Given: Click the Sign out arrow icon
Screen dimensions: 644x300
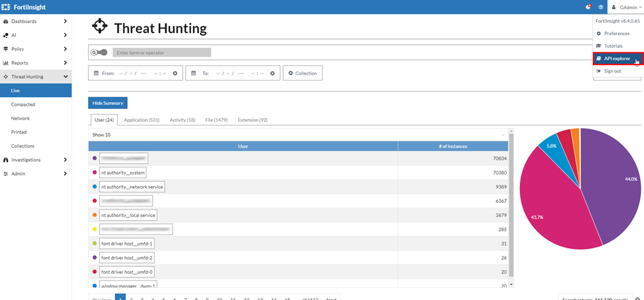Looking at the screenshot, I should [599, 71].
